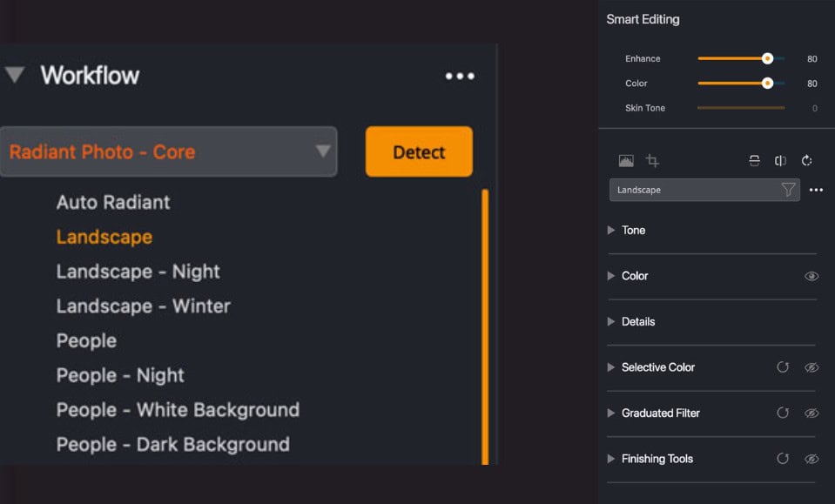Open the Workflow panel three-dot menu
Viewport: 835px width, 504px height.
(460, 76)
